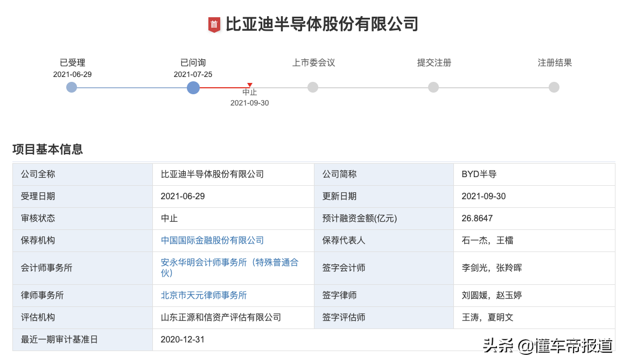This screenshot has height=364, width=623.
Task: Click the 已受理 stage label text
Action: point(72,62)
